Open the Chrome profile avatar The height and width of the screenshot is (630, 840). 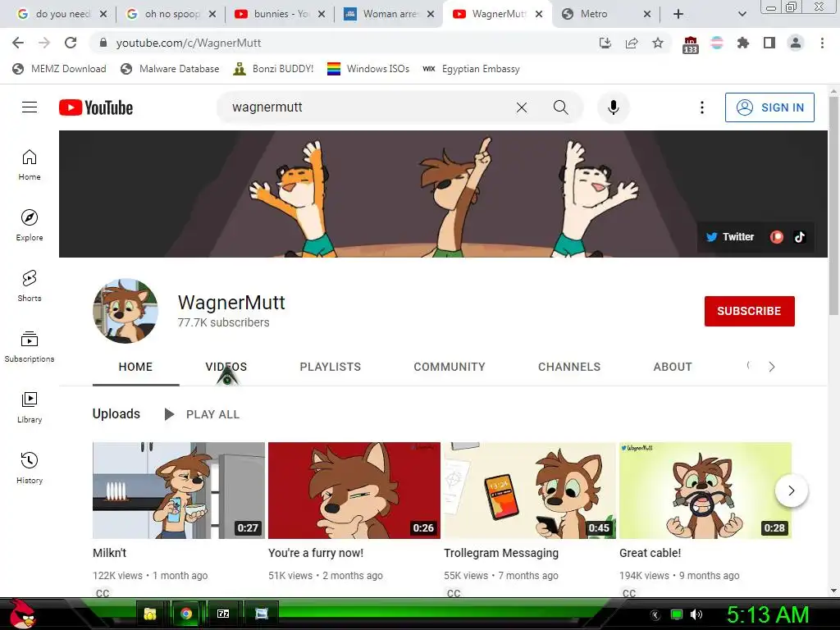tap(796, 43)
